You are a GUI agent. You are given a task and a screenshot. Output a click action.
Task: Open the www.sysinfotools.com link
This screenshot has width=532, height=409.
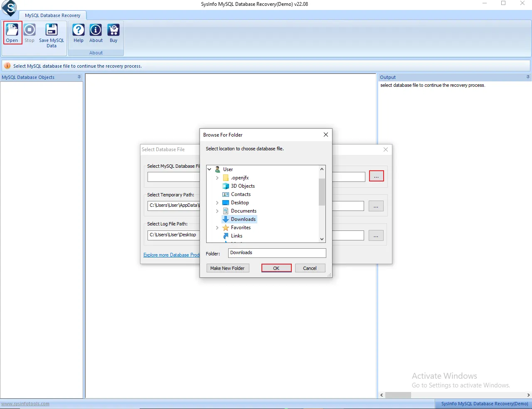click(25, 404)
